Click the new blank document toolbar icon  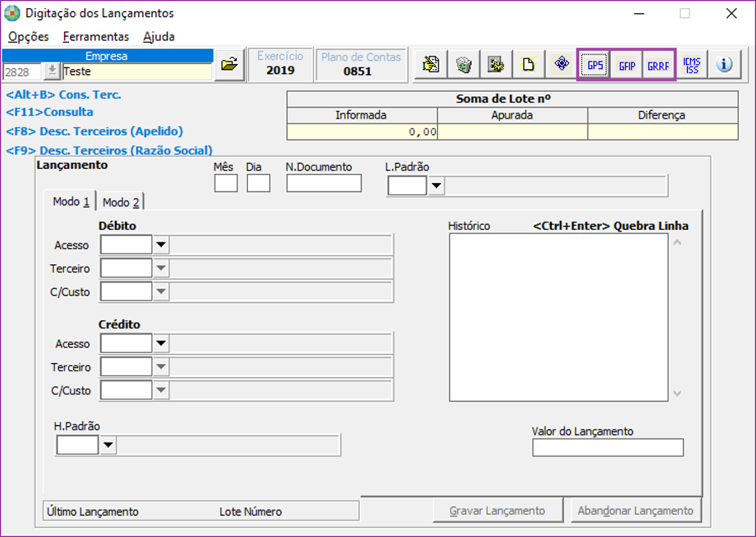point(528,65)
